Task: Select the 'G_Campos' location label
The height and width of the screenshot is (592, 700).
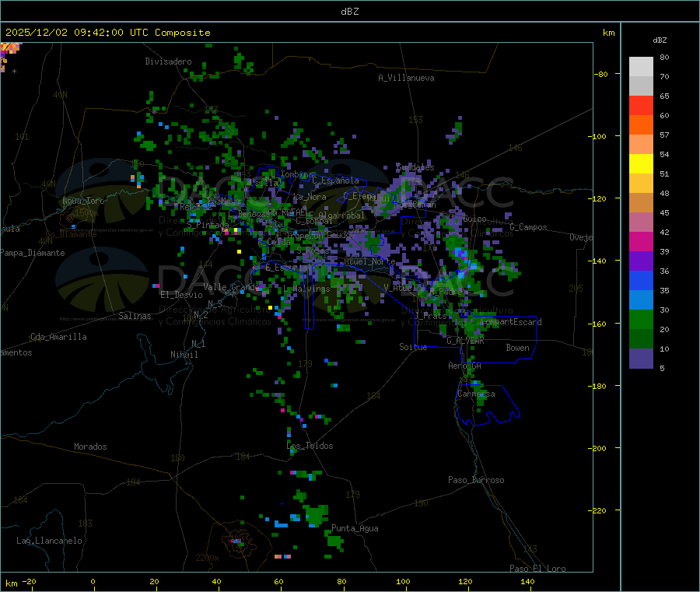Action: 529,227
